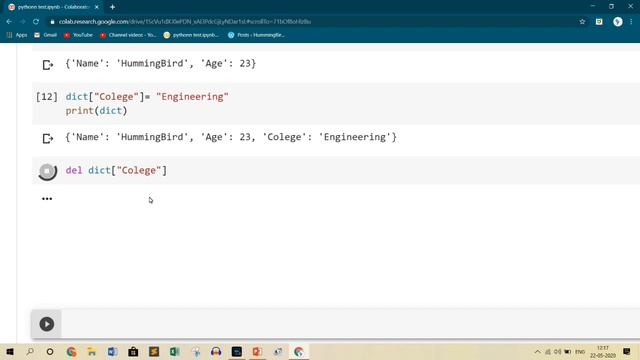Open the Posts - HummingBird bookmark
Viewport: 640px width, 360px height.
(x=256, y=35)
